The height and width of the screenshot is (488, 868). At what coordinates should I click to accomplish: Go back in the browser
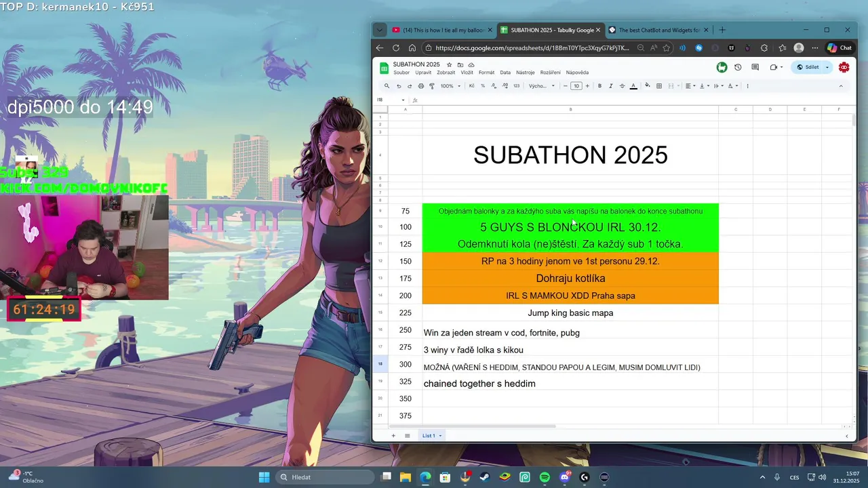[x=380, y=48]
